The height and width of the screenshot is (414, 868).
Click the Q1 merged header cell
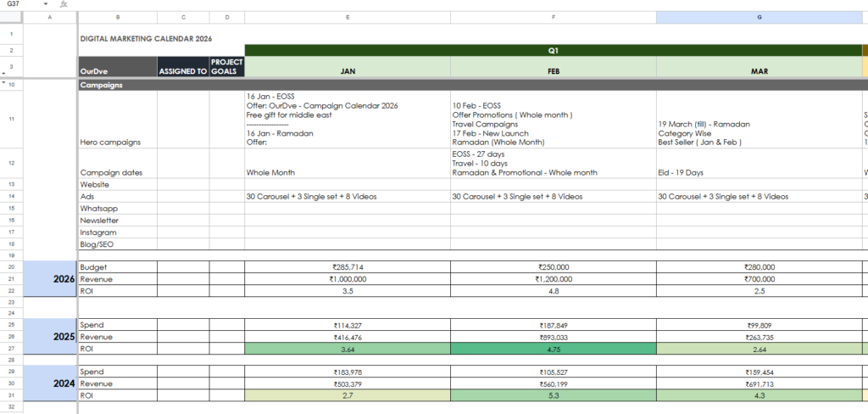pyautogui.click(x=553, y=50)
